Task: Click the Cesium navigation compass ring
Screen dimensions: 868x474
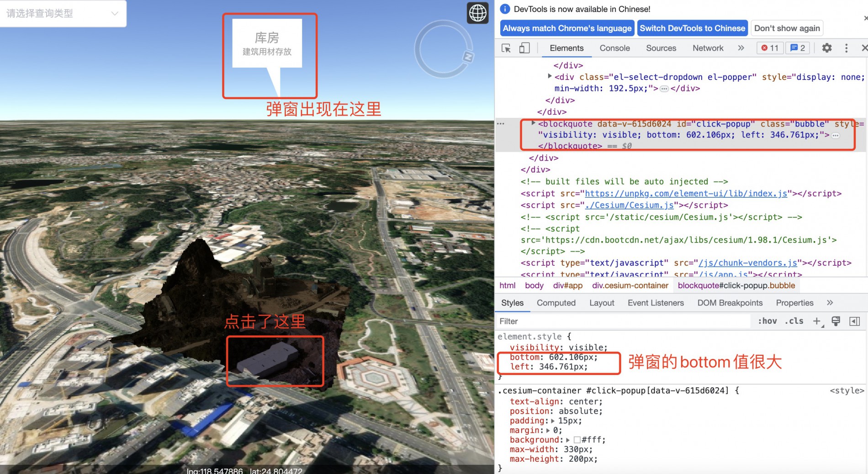Action: [443, 49]
